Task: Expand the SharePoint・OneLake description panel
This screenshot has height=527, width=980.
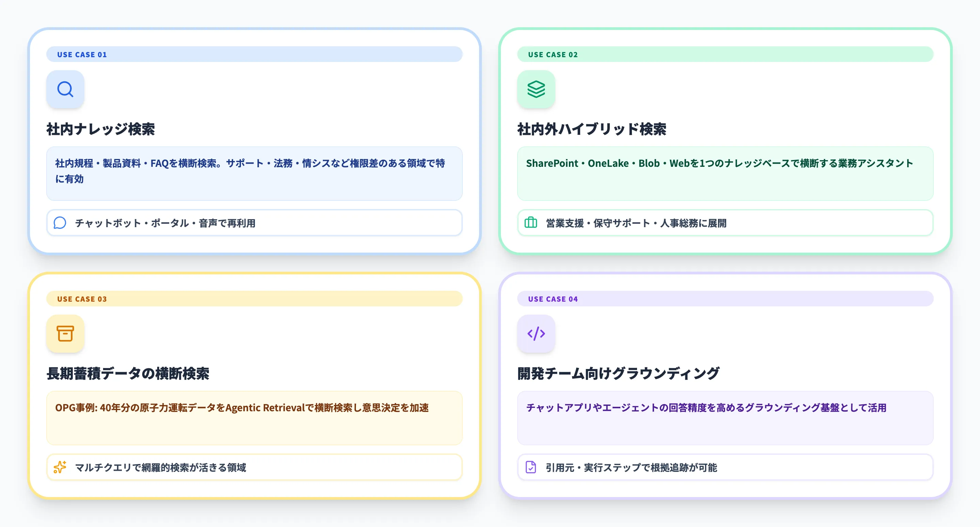Action: click(x=725, y=174)
